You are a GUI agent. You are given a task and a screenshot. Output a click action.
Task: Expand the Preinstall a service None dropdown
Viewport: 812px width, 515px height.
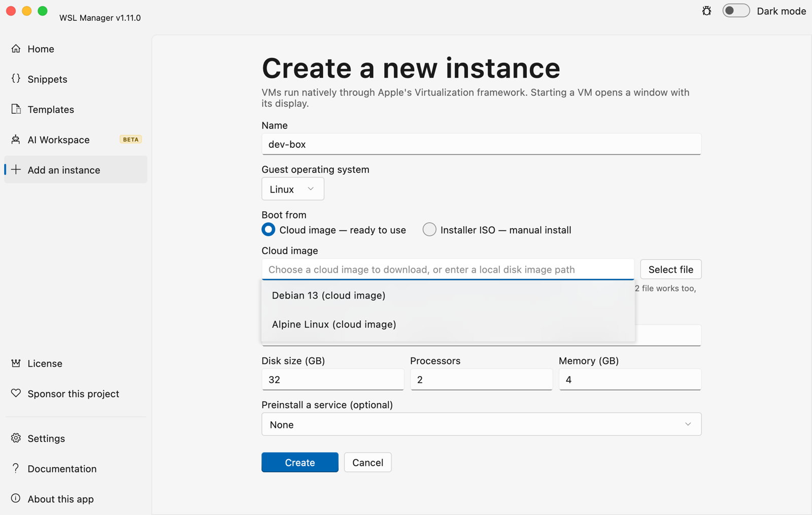(x=481, y=424)
